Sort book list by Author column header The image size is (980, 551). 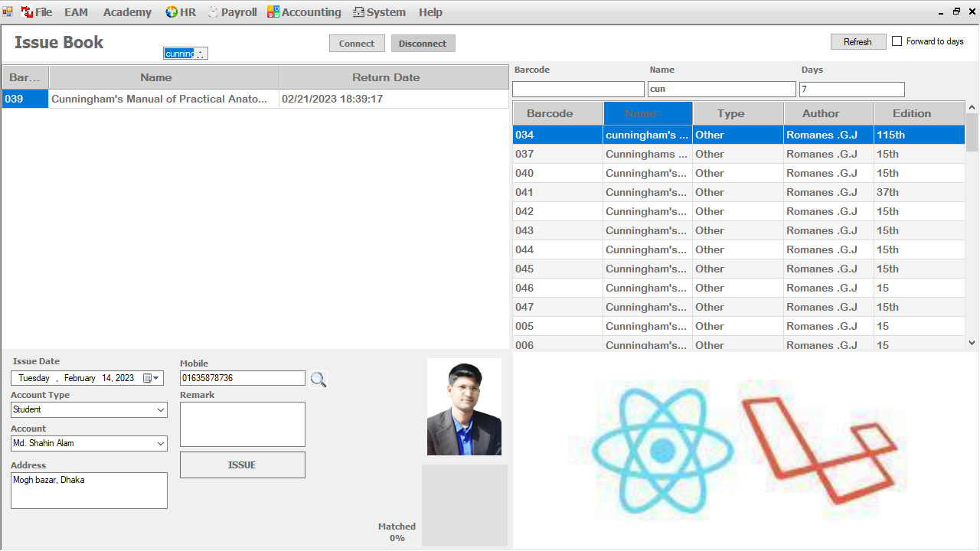(828, 113)
